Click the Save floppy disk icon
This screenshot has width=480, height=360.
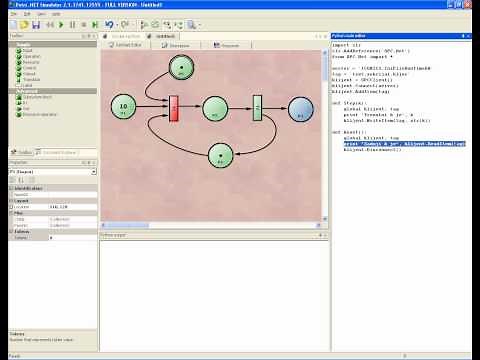(36, 25)
